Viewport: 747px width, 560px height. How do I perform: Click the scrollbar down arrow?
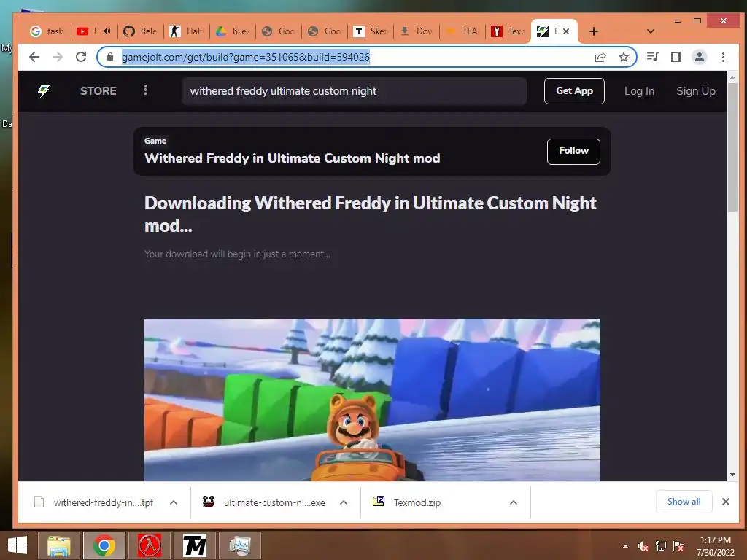click(x=732, y=475)
